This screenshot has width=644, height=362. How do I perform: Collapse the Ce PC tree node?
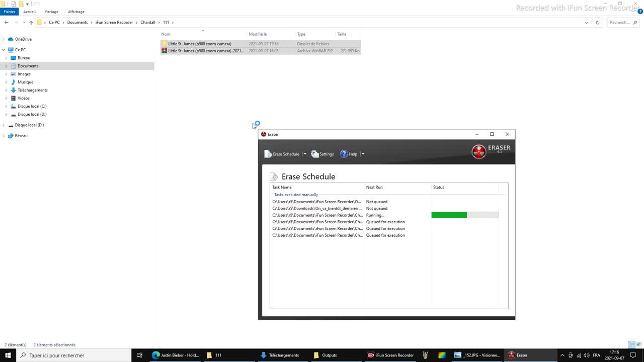pos(4,50)
